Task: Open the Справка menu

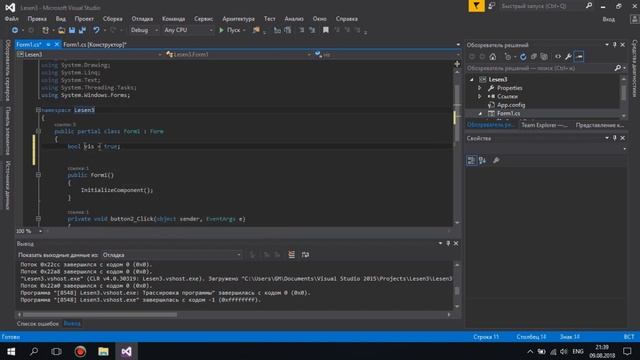Action: 347,19
